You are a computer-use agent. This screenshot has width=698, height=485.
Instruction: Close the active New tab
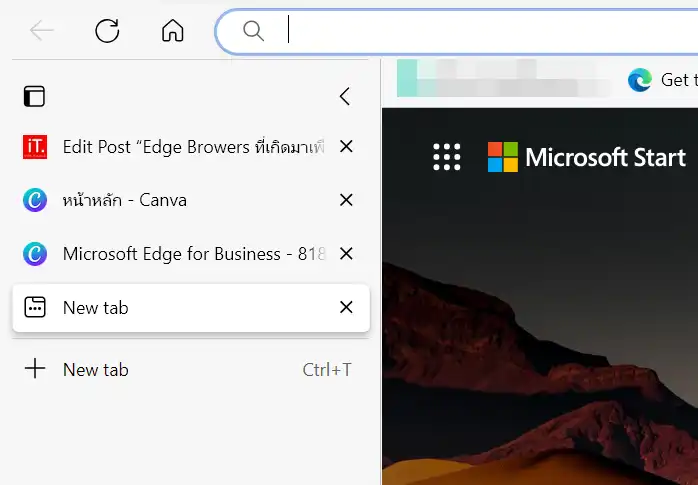pyautogui.click(x=346, y=308)
